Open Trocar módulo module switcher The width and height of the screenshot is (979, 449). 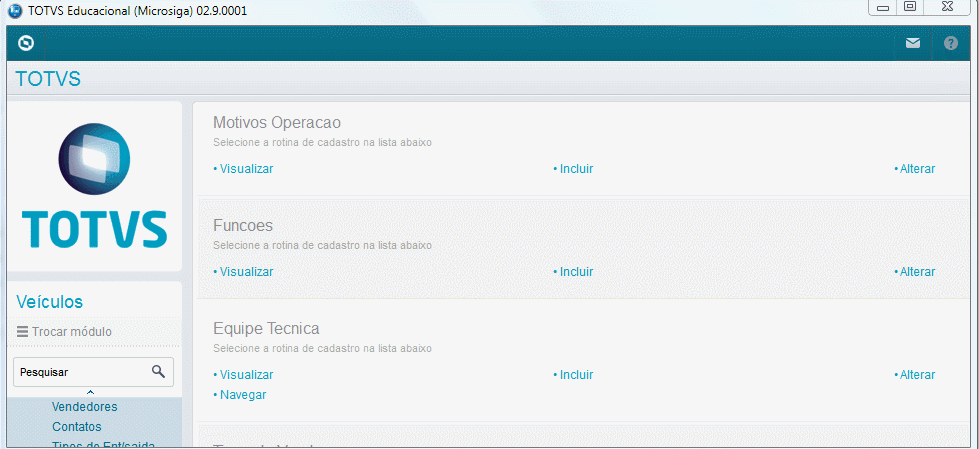[64, 332]
